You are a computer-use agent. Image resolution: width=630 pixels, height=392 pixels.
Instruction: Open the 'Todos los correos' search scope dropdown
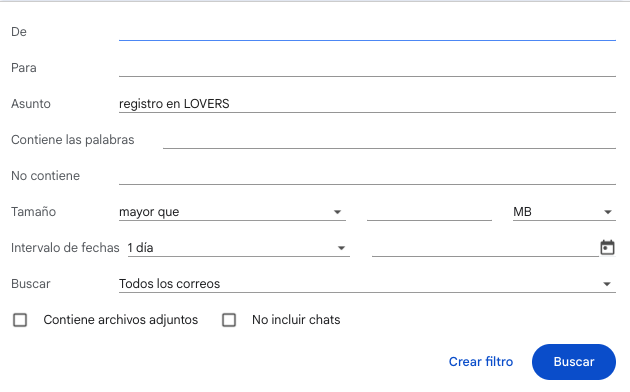367,284
